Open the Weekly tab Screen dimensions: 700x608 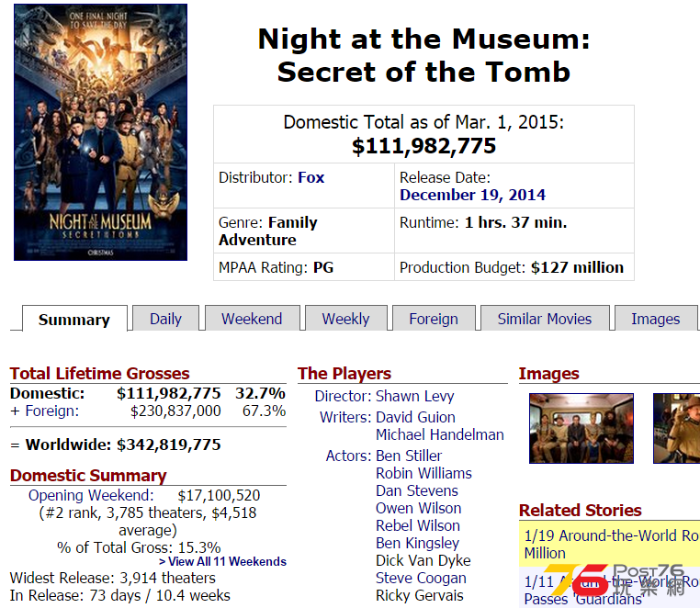pyautogui.click(x=346, y=319)
